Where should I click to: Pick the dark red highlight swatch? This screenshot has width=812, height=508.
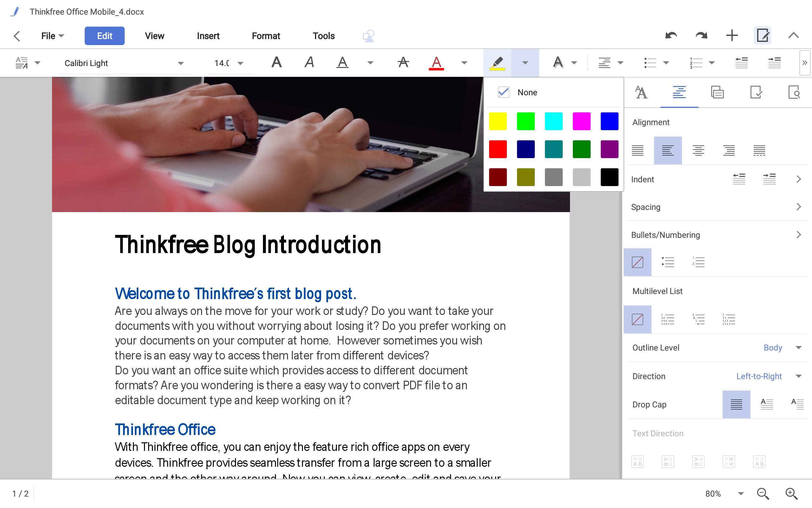(498, 177)
